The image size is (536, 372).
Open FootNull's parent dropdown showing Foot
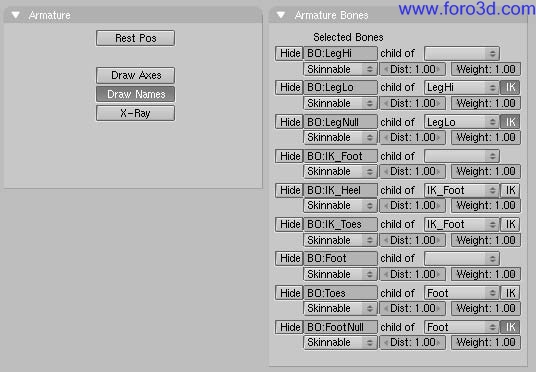pyautogui.click(x=462, y=327)
